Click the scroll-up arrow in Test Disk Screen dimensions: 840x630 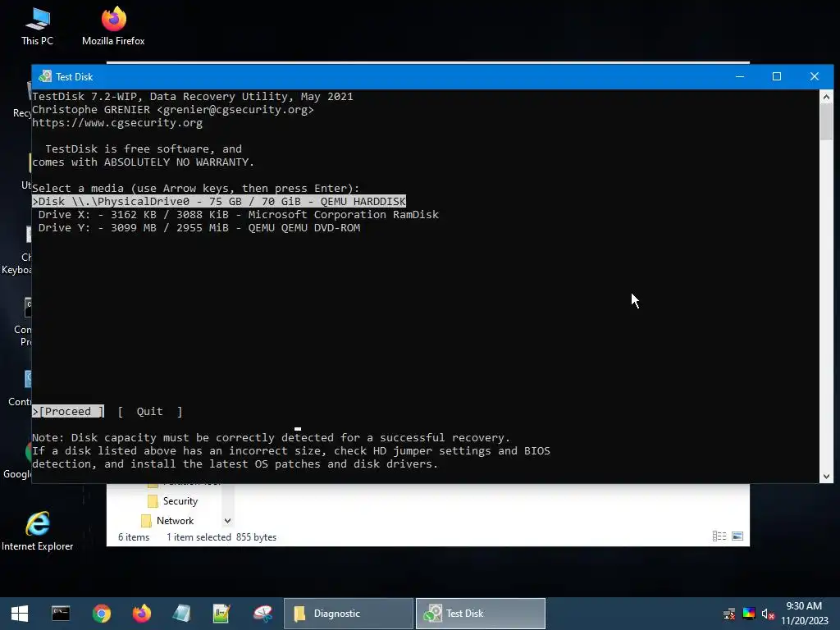(x=826, y=97)
